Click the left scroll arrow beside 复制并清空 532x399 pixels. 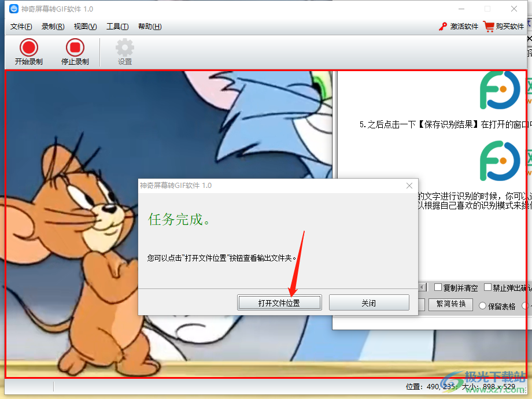coord(422,288)
